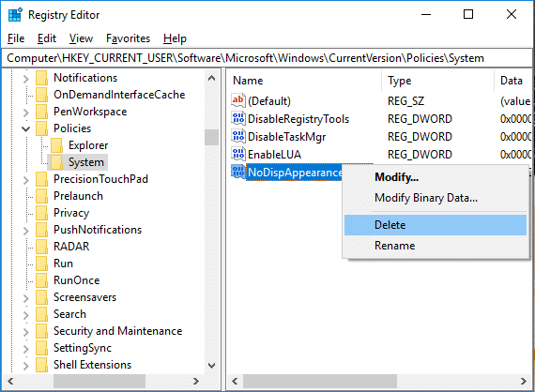Click the Explorer folder icon in the tree
Image resolution: width=535 pixels, height=392 pixels.
(x=56, y=145)
